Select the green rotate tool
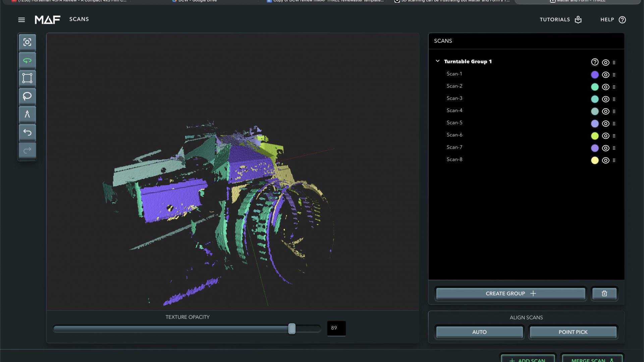The height and width of the screenshot is (362, 644). click(27, 61)
